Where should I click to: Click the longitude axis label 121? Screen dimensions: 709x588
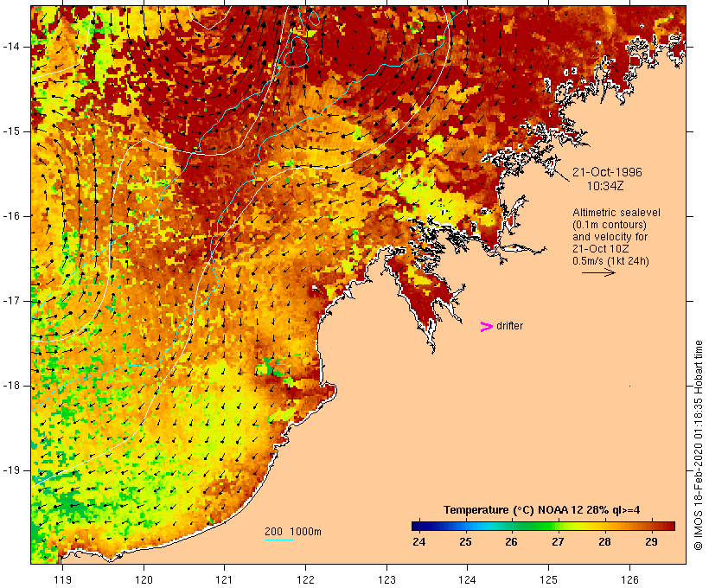[224, 579]
